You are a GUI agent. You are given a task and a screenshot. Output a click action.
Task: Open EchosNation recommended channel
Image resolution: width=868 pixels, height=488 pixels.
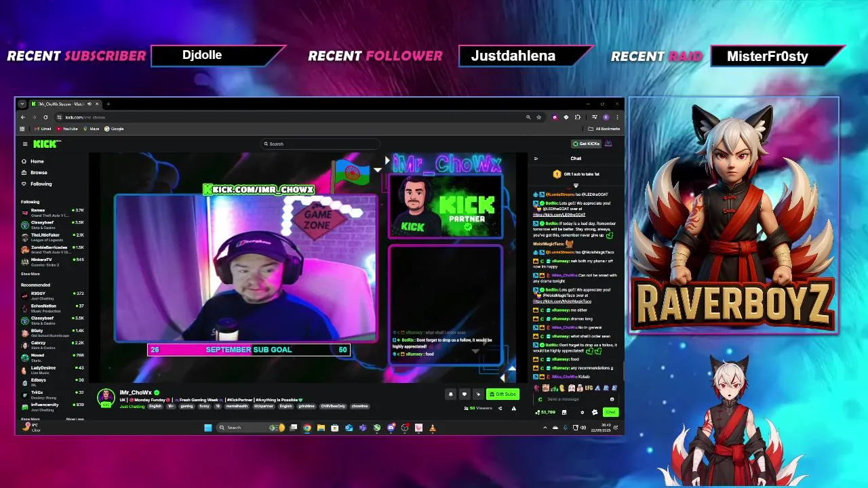[x=52, y=308]
